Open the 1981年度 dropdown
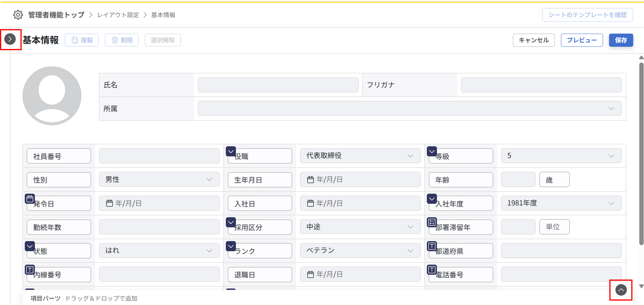The width and height of the screenshot is (644, 305). [561, 203]
